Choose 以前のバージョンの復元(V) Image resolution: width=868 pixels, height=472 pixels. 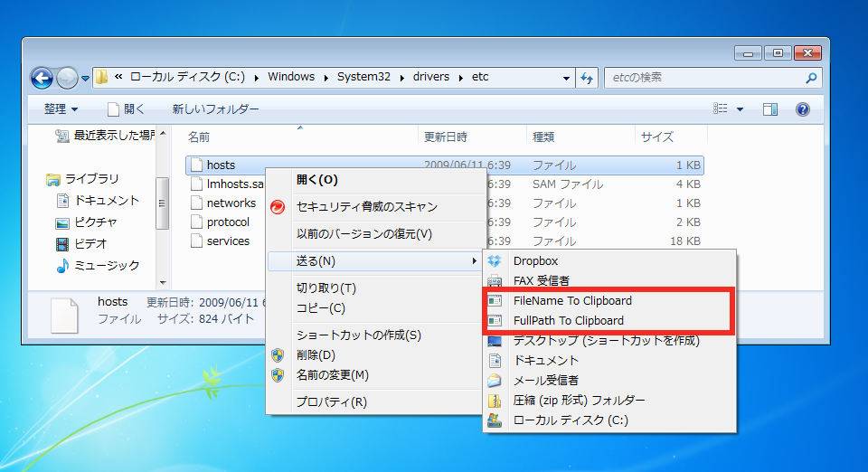(x=374, y=234)
